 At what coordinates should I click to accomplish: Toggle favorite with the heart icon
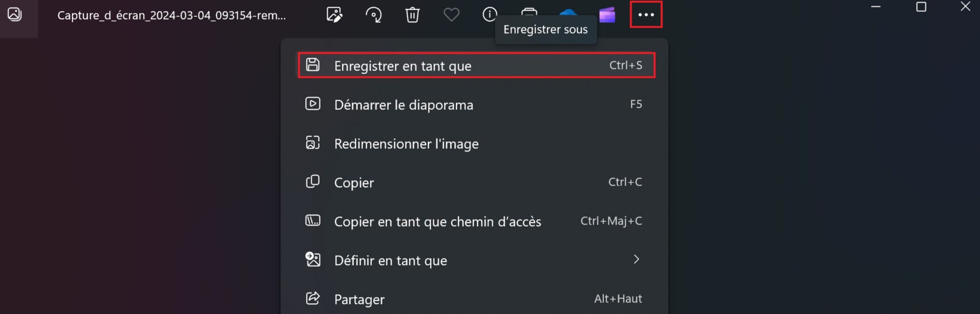(x=451, y=15)
